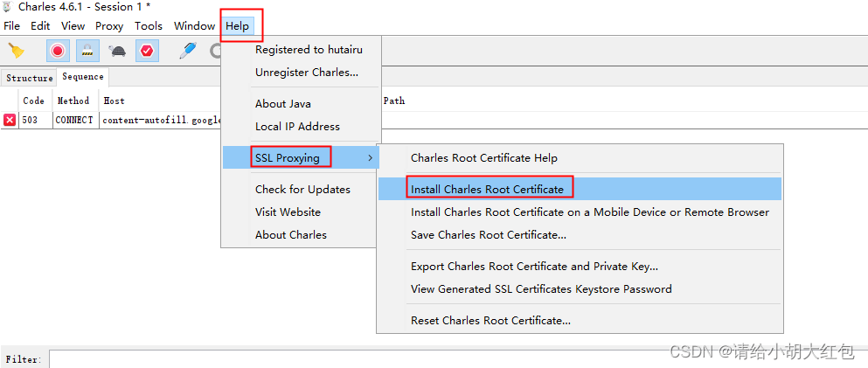Open the Edit menu
The image size is (868, 368).
tap(40, 26)
